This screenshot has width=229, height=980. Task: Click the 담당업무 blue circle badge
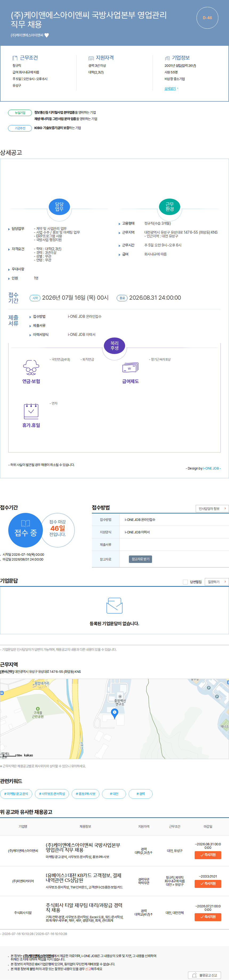click(59, 207)
